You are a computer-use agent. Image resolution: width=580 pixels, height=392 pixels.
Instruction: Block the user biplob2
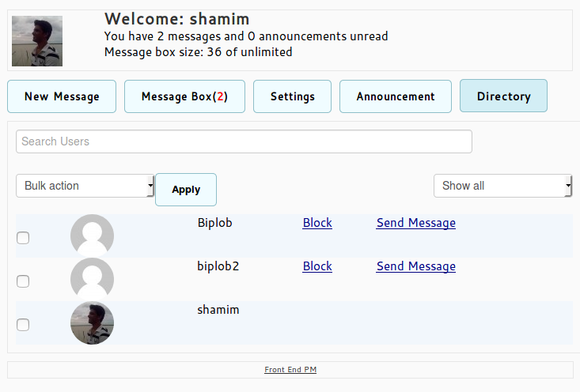[317, 266]
